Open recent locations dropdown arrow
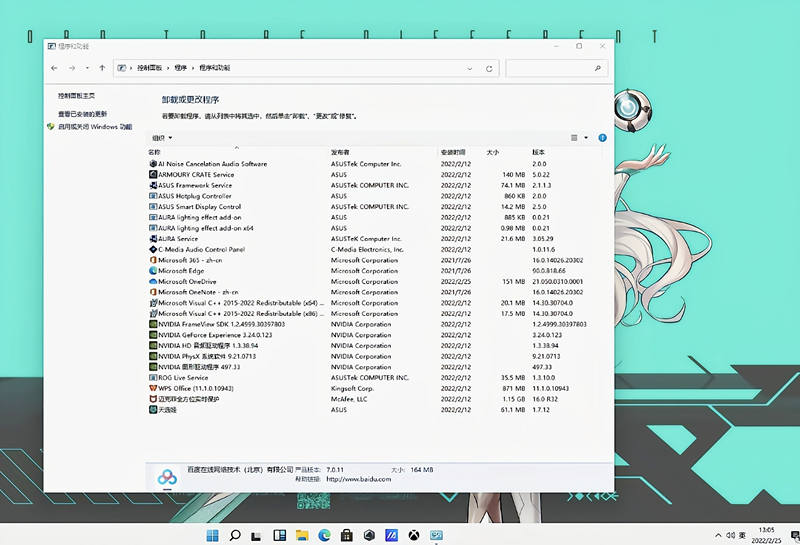This screenshot has width=800, height=545. 87,68
